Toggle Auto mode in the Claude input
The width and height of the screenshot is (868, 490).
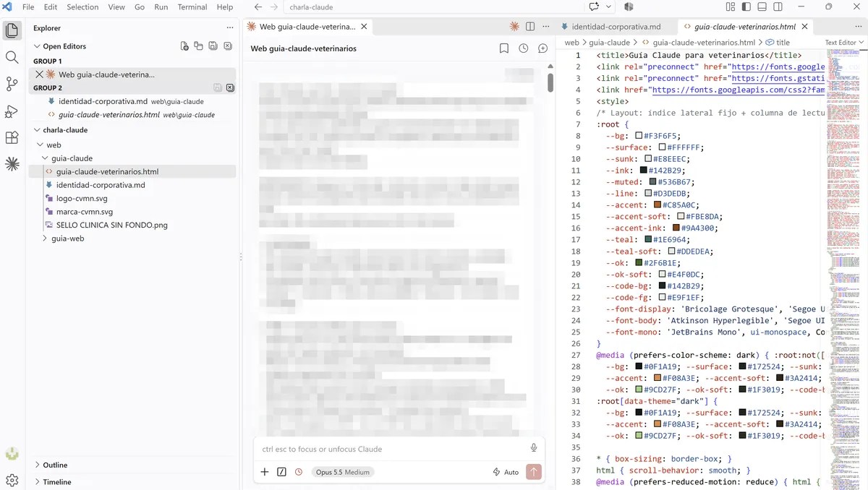pos(506,472)
